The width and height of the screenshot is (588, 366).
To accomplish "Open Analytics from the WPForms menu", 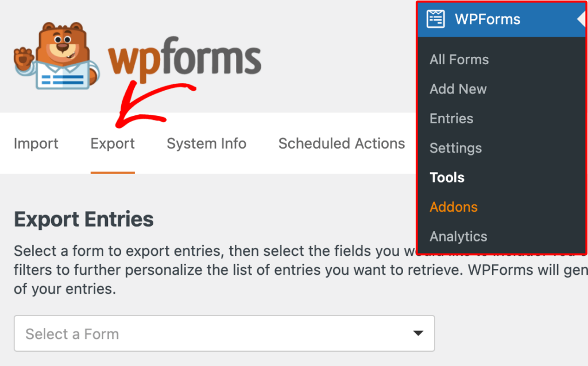I will 458,236.
